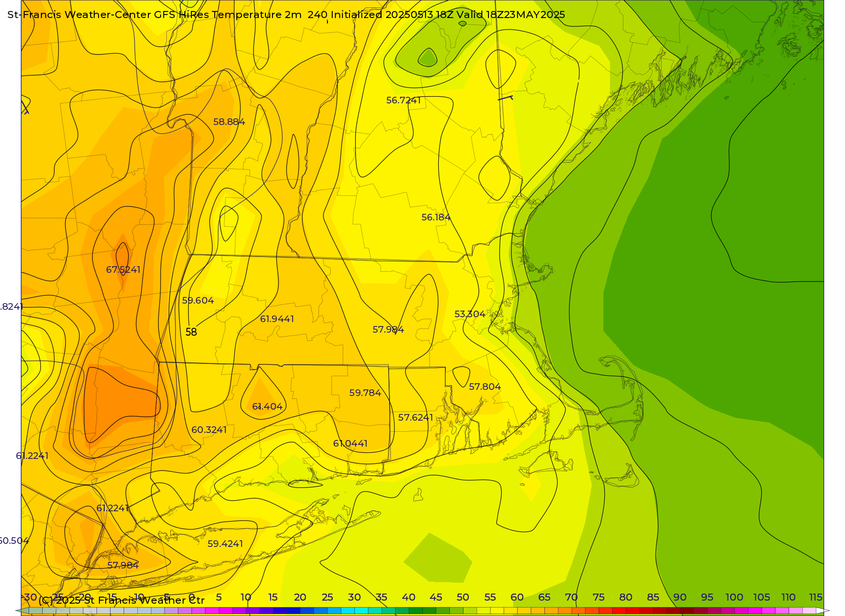Click 'Initialized 20250513 18Z' in the title

pos(392,15)
